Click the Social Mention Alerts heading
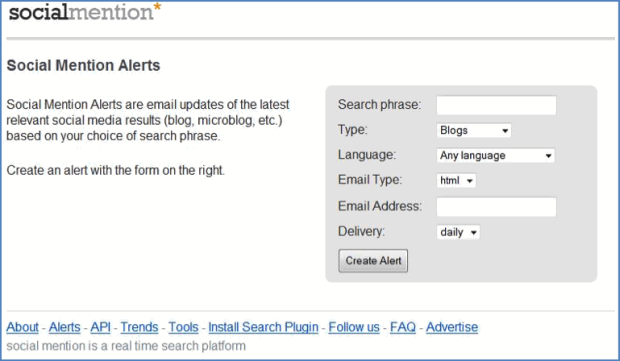The height and width of the screenshot is (361, 620). pos(83,65)
